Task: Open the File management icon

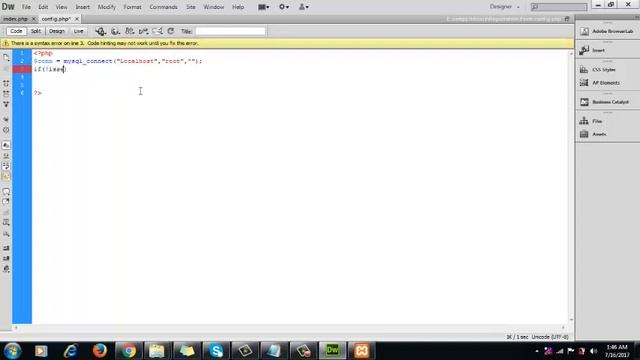Action: coord(129,31)
